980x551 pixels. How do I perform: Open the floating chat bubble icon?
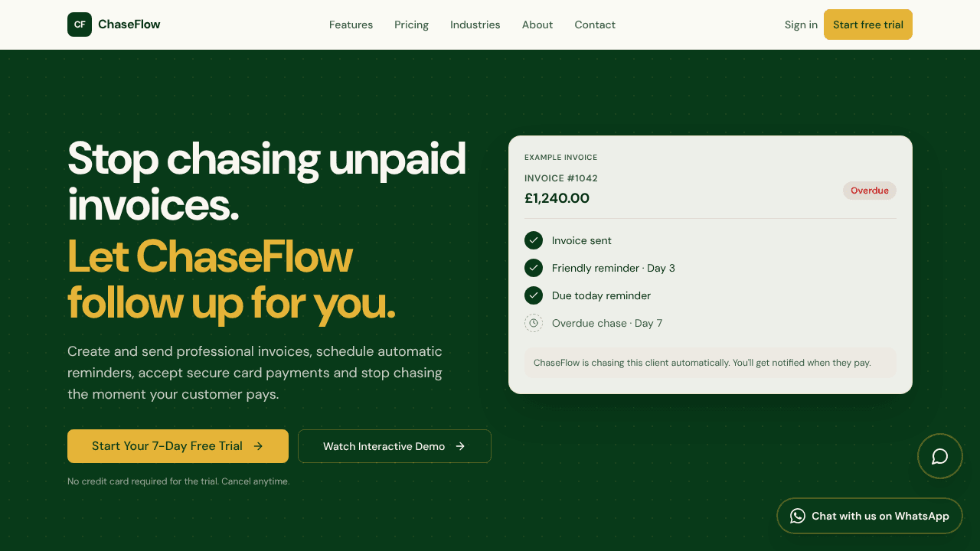point(940,456)
